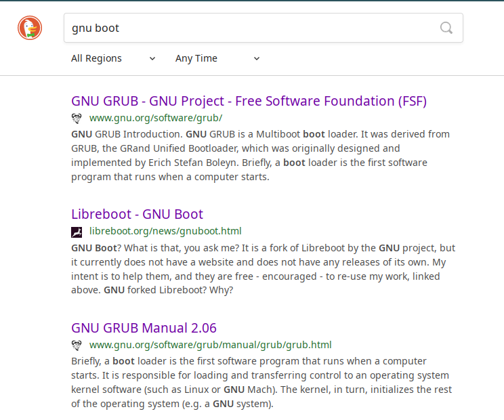Click the libreboot.org/news/gnuboot.html URL link
The image size is (504, 420).
(x=165, y=231)
